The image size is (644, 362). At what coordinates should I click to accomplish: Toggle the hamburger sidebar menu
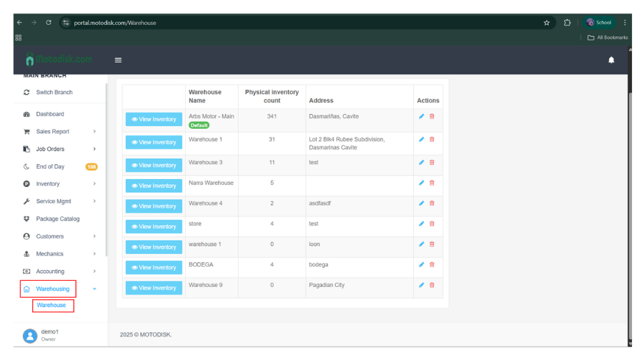[118, 60]
